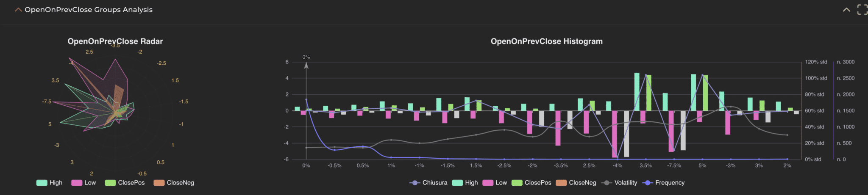Click the OpenOnPrevClose Histogram chart title

546,41
